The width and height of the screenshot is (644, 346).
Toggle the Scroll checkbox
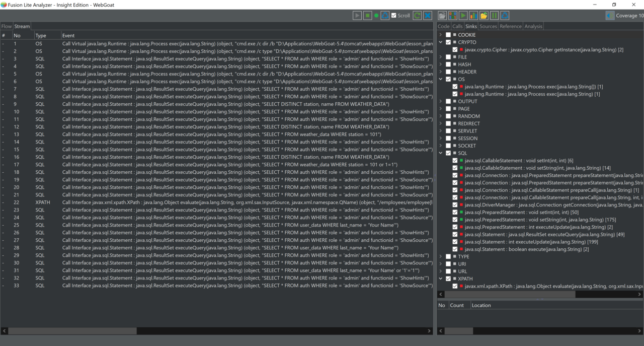(394, 16)
